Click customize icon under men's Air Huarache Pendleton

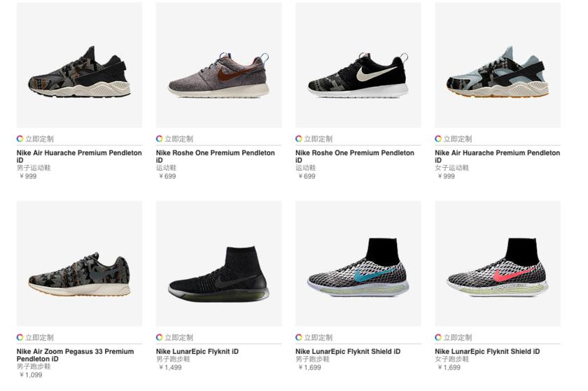click(x=20, y=138)
